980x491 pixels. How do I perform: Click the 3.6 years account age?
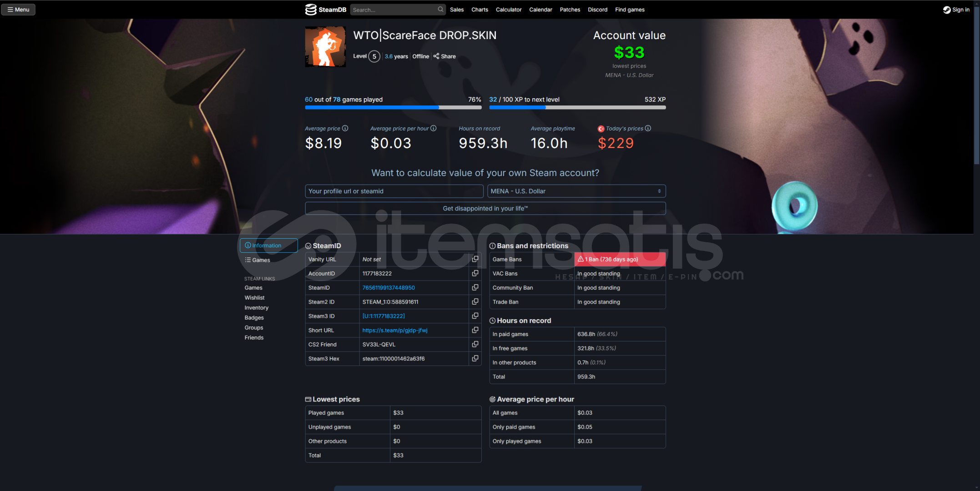coord(396,56)
